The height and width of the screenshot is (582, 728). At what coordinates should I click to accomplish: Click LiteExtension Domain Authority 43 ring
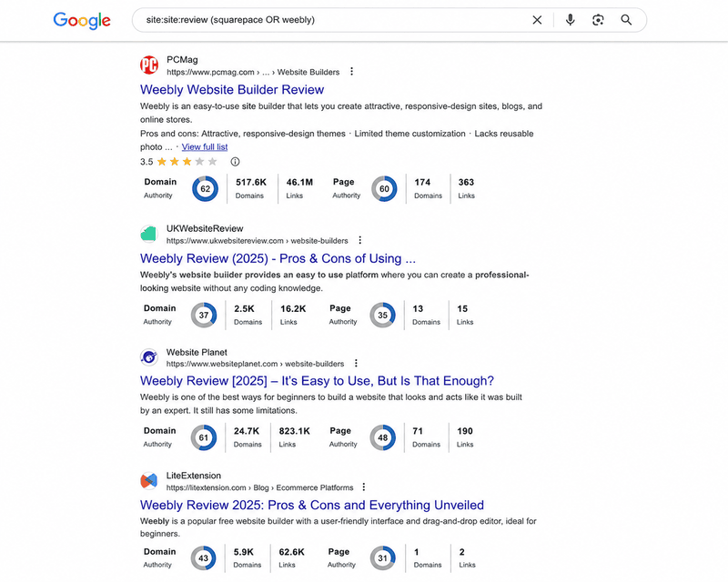[x=203, y=558]
